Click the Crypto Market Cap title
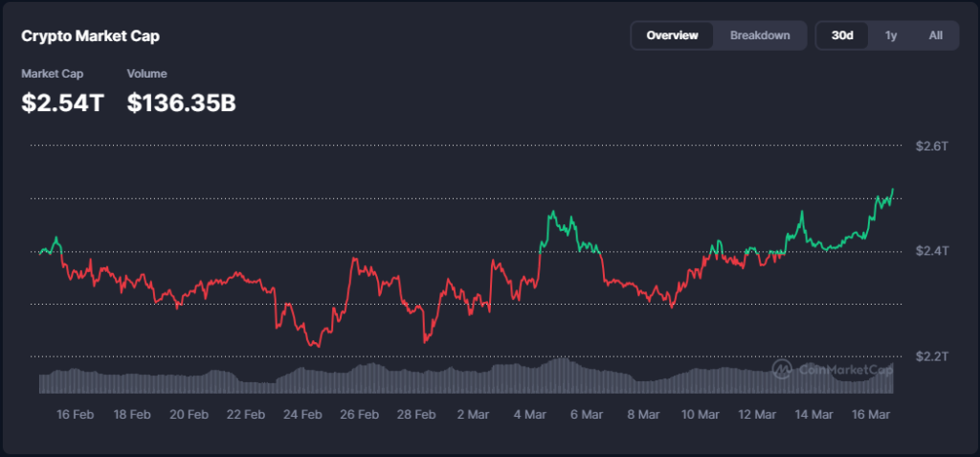The width and height of the screenshot is (980, 457). tap(90, 36)
